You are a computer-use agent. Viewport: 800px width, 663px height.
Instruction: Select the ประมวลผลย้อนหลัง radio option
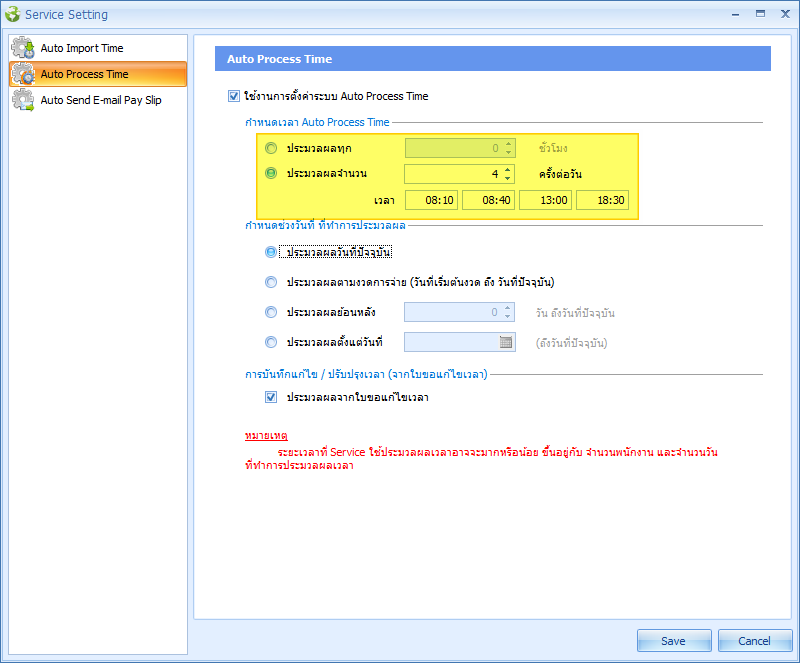(271, 312)
